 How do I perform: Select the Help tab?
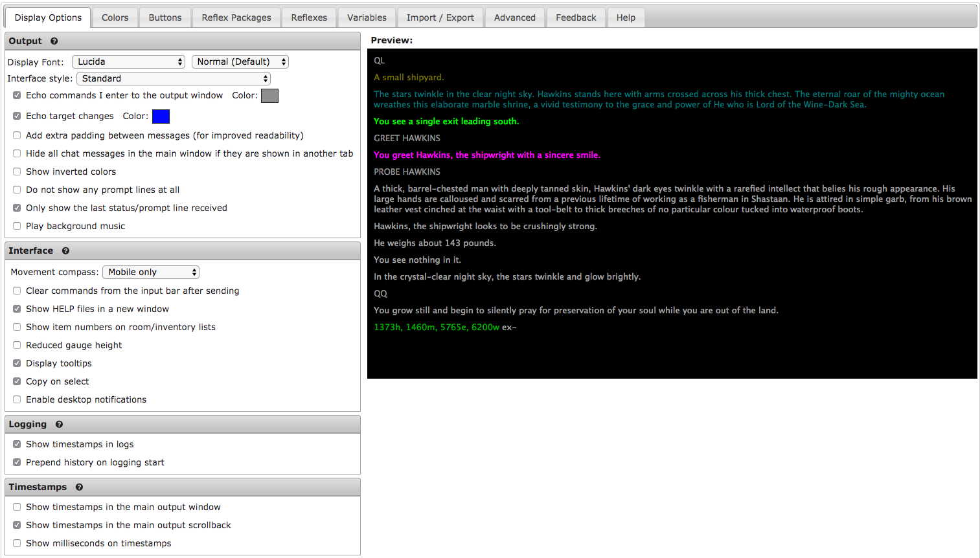[x=625, y=17]
